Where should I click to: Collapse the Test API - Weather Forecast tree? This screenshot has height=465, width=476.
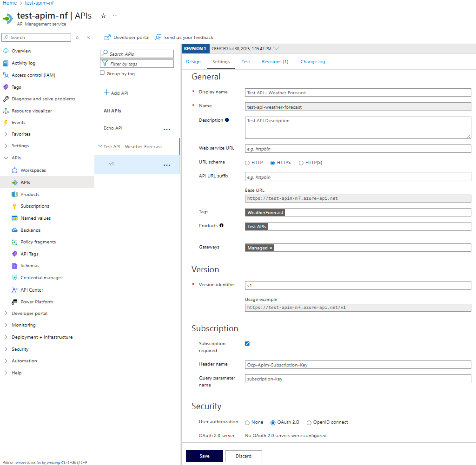click(x=99, y=146)
